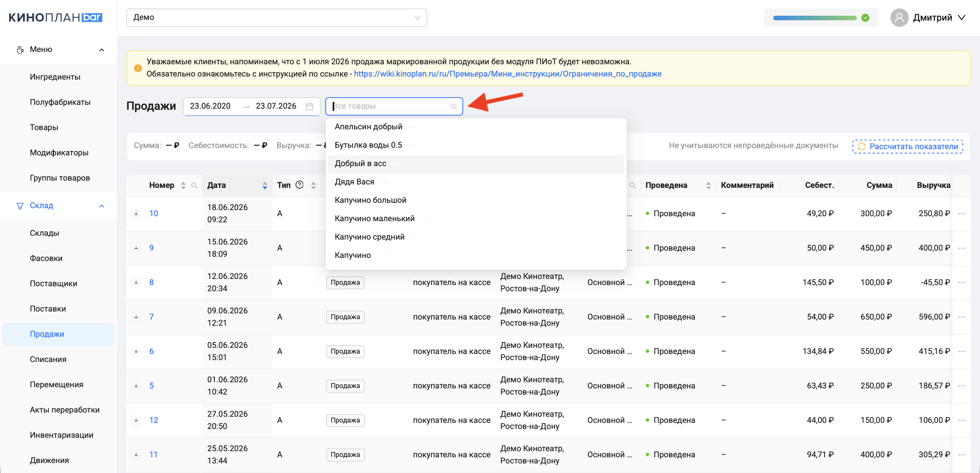Choose Добрый в асс option

[476, 163]
